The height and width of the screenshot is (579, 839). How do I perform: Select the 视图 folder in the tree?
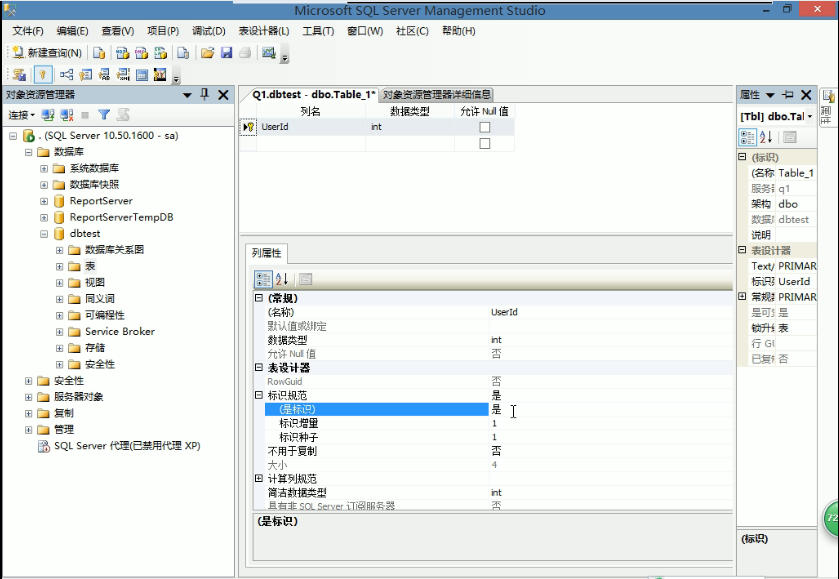click(x=95, y=283)
